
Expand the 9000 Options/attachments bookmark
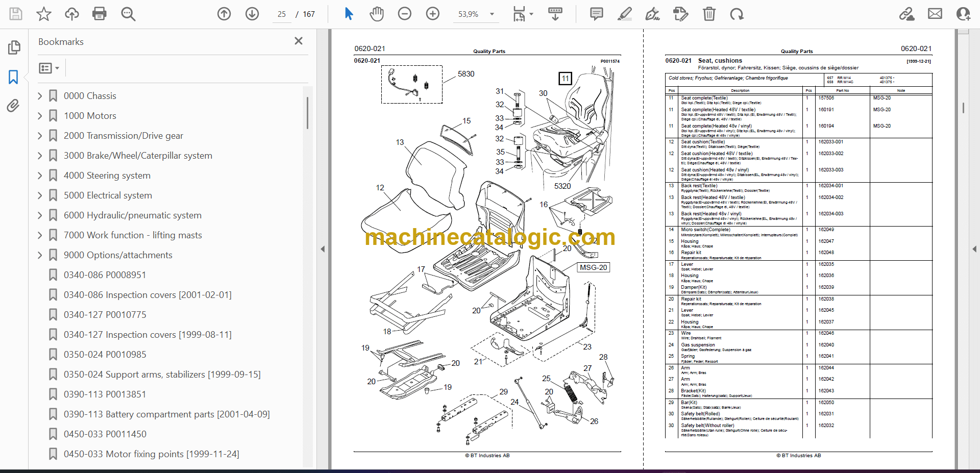[40, 255]
